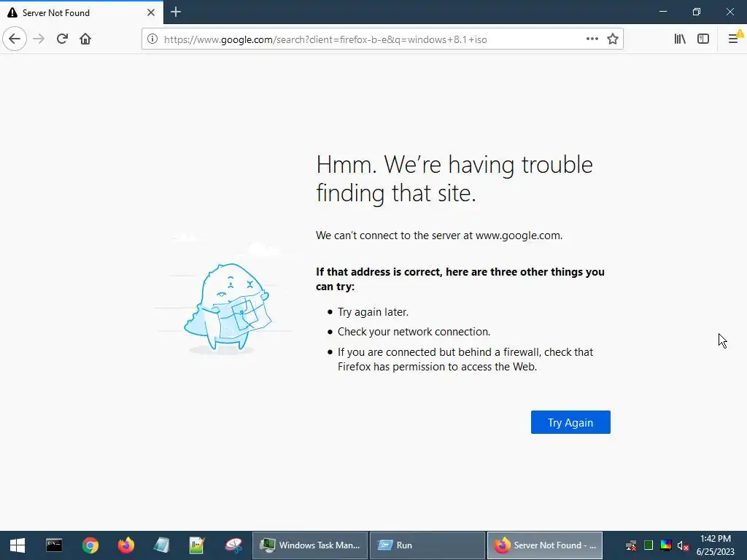Screen dimensions: 747x560
Task: Go back to the previous page
Action: tap(15, 39)
